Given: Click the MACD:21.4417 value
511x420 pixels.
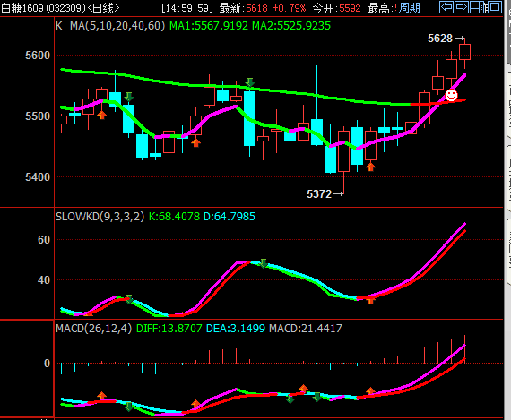Looking at the screenshot, I should click(x=306, y=328).
